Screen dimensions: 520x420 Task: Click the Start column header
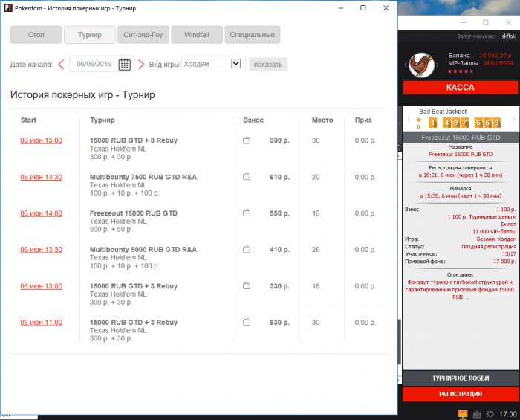pos(28,120)
